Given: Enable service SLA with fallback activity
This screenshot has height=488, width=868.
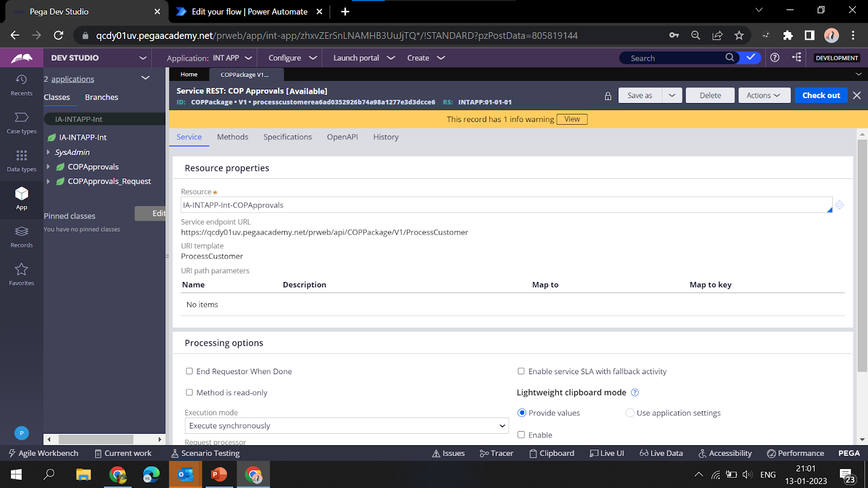Looking at the screenshot, I should coord(521,371).
